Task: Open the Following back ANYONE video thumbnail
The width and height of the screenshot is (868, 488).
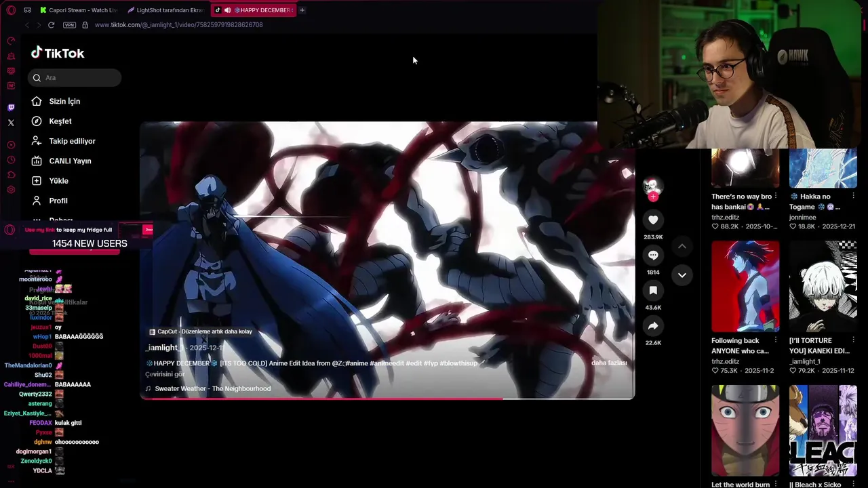Action: click(745, 286)
